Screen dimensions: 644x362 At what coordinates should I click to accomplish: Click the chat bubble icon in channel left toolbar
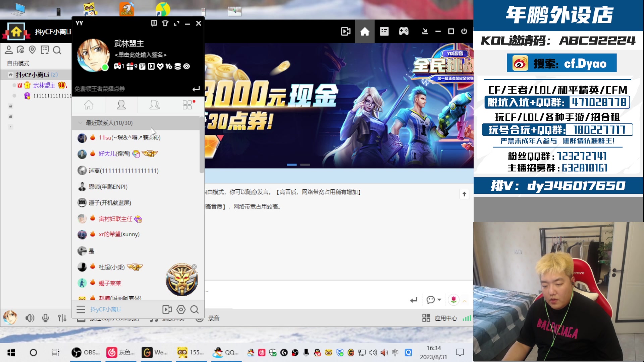tap(20, 50)
